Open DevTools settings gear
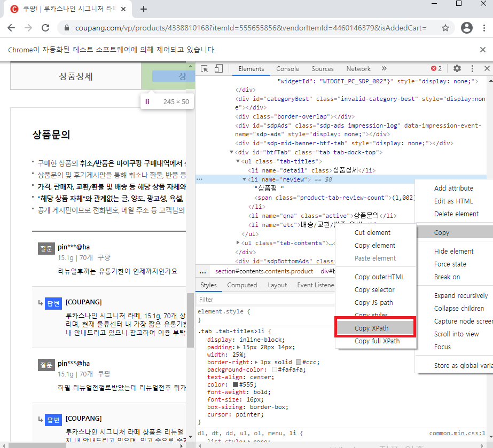The width and height of the screenshot is (493, 448). click(457, 68)
